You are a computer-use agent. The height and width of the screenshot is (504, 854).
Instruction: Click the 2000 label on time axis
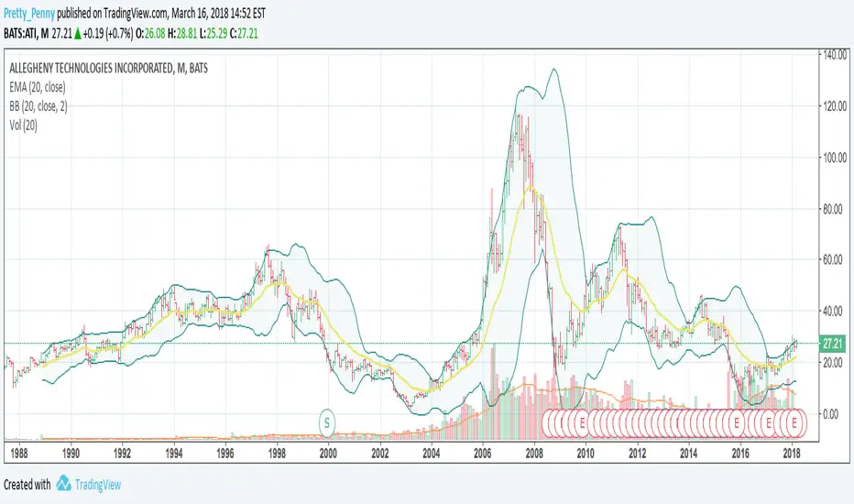coord(328,454)
